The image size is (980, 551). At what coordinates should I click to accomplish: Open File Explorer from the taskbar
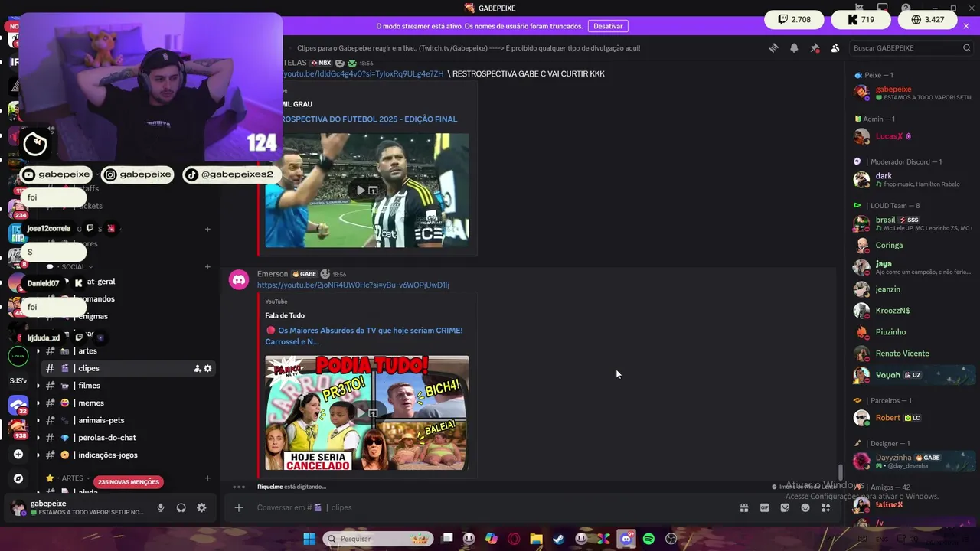[536, 539]
